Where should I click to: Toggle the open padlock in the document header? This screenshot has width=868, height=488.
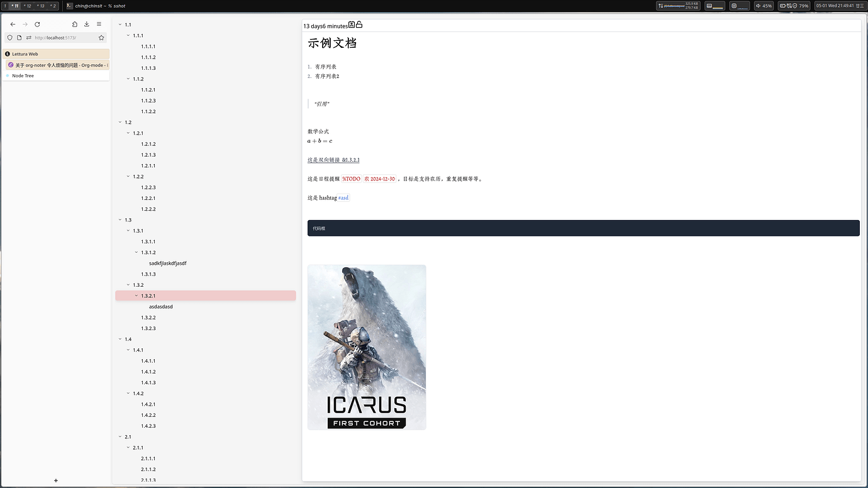click(359, 25)
